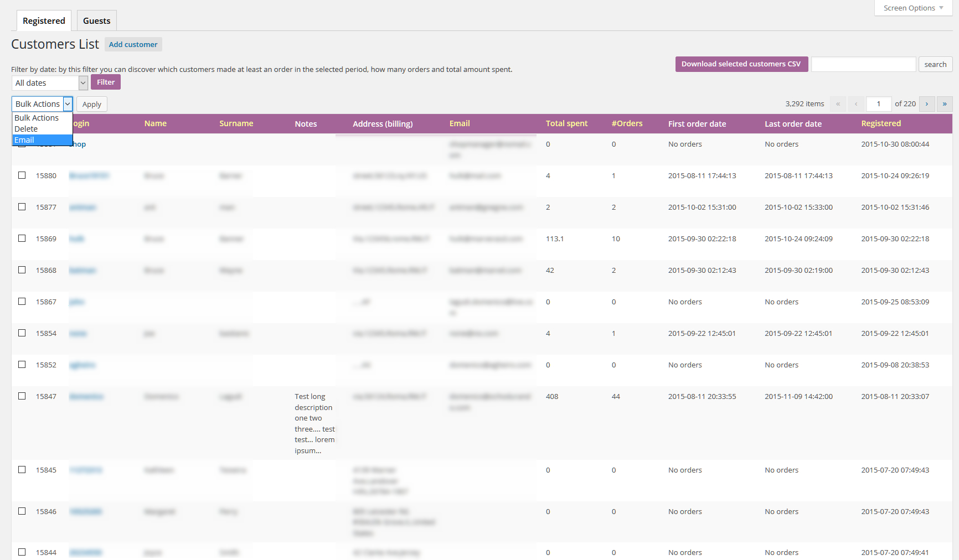Select customer 15869 checkbox
The image size is (959, 560).
22,238
